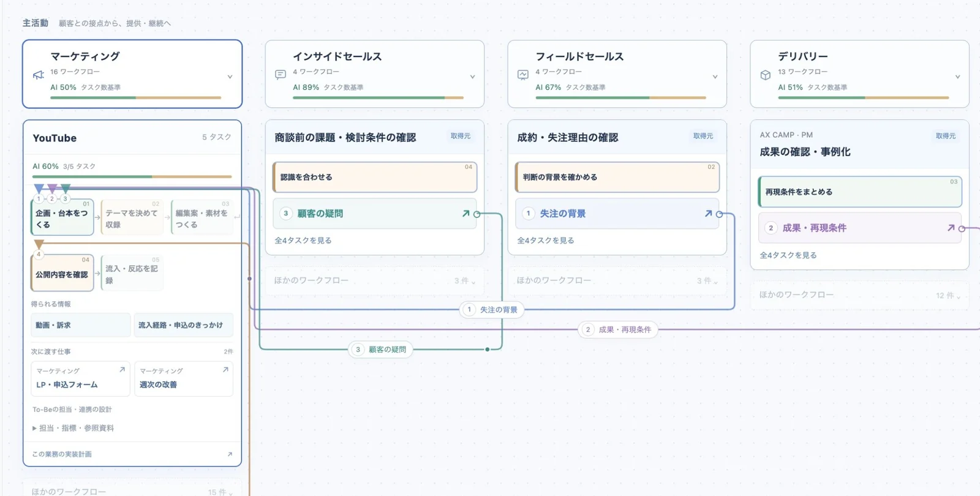Image resolution: width=980 pixels, height=496 pixels.
Task: Click the 成果・再現条件 connector label
Action: [x=619, y=329]
